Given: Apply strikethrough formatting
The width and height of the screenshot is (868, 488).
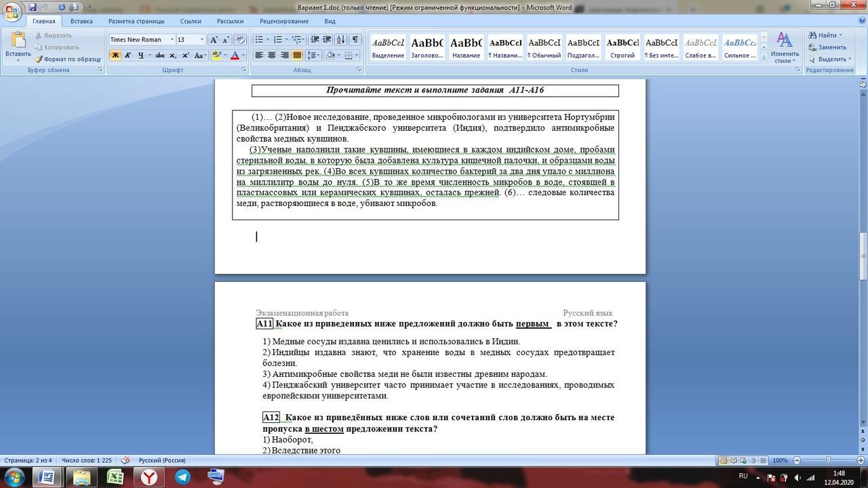Looking at the screenshot, I should (x=159, y=56).
